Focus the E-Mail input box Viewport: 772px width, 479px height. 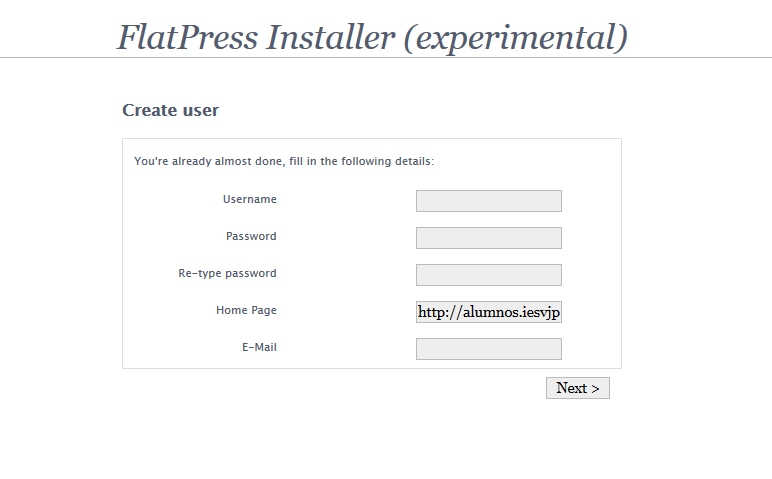coord(488,349)
